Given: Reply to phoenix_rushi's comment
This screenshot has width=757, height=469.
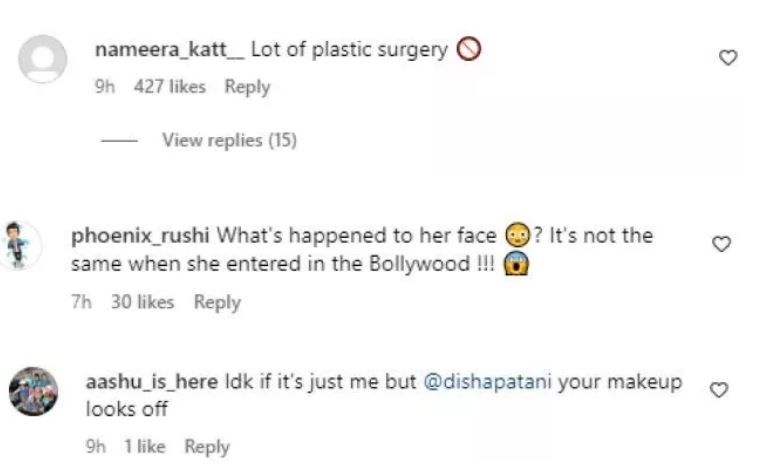Looking at the screenshot, I should point(217,301).
